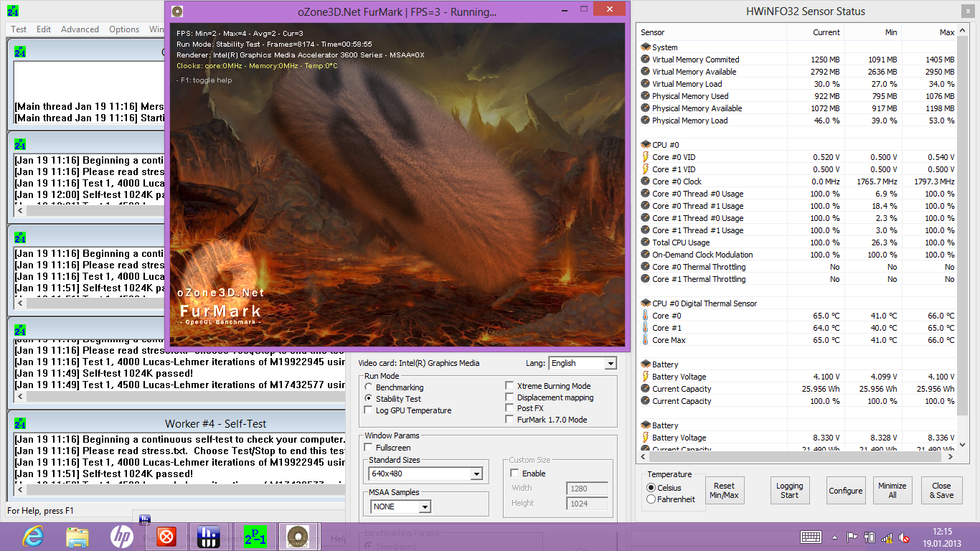Open the MSAA Samples dropdown showing NONE

click(400, 507)
